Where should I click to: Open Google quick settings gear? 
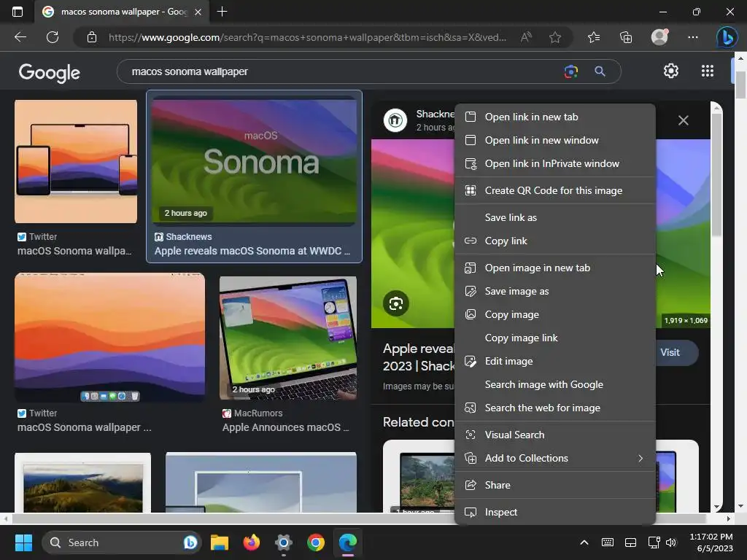pos(671,71)
